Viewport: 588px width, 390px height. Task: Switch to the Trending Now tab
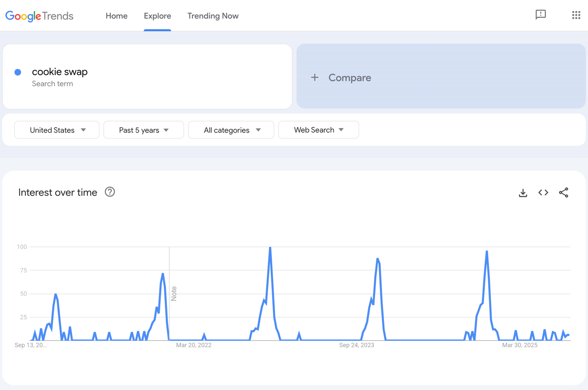tap(213, 16)
